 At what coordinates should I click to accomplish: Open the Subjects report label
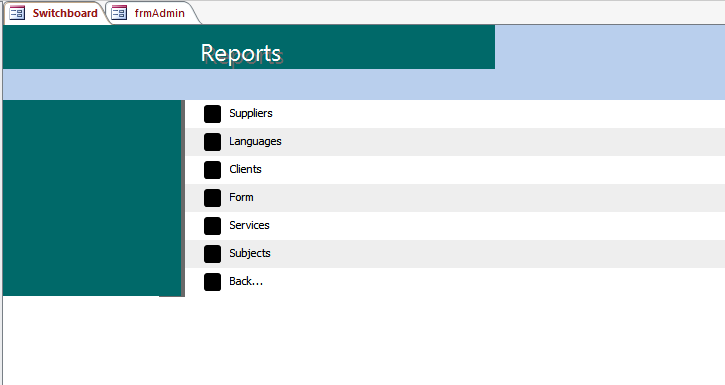[250, 253]
